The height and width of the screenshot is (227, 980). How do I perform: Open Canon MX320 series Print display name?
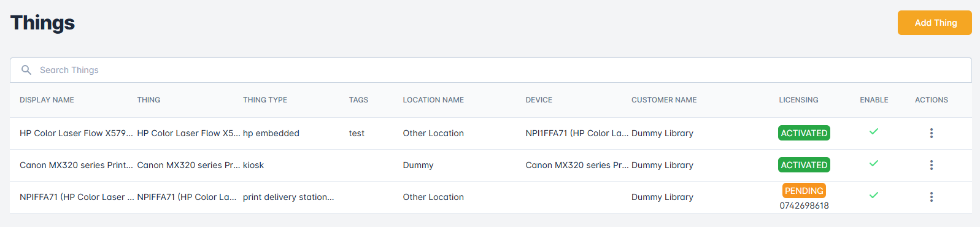coord(76,165)
